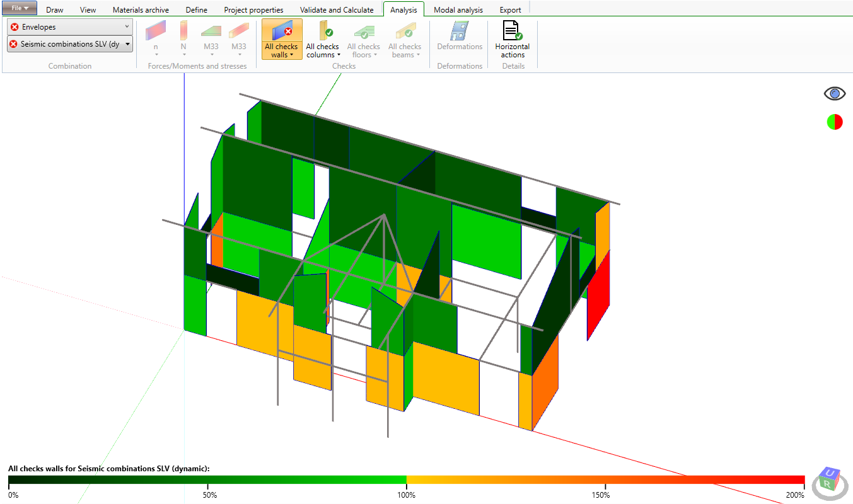
Task: Go to Validate and Calculate tab
Action: click(x=337, y=10)
